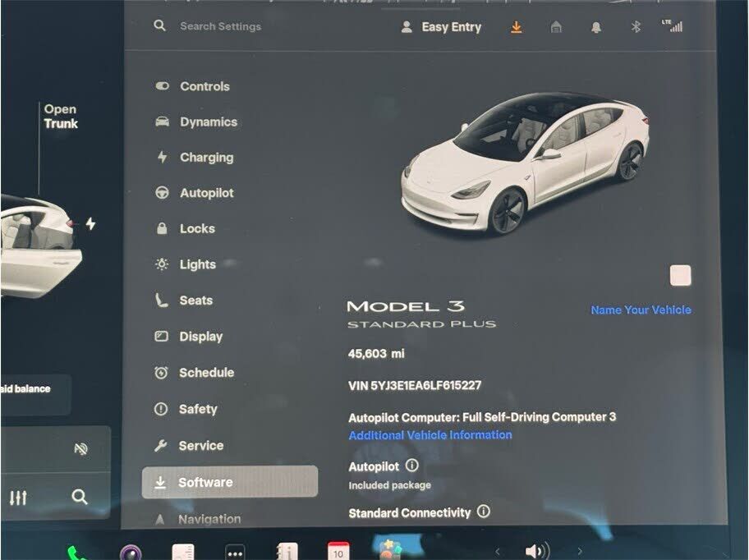
Task: Open the dashcam camera app
Action: [130, 553]
